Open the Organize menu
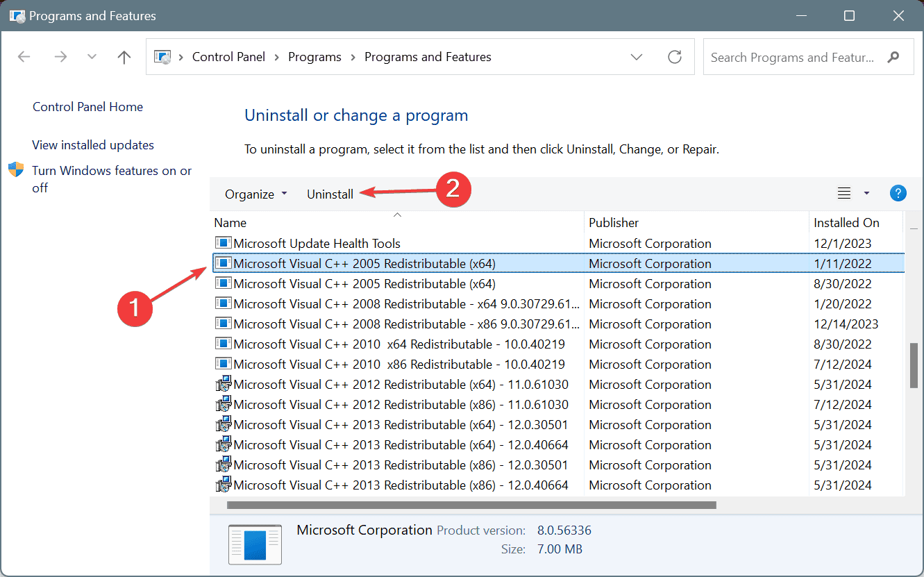Viewport: 924px width, 577px height. click(x=255, y=194)
